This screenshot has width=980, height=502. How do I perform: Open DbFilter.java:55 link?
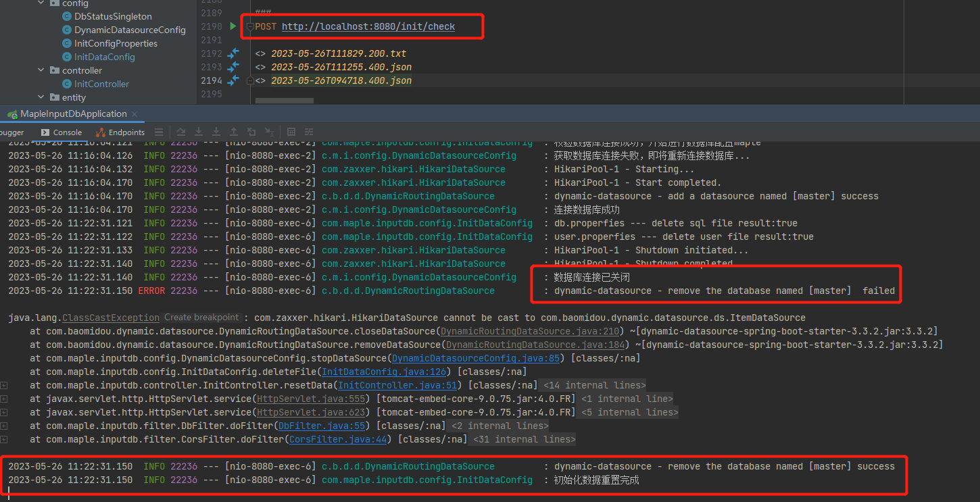click(321, 426)
